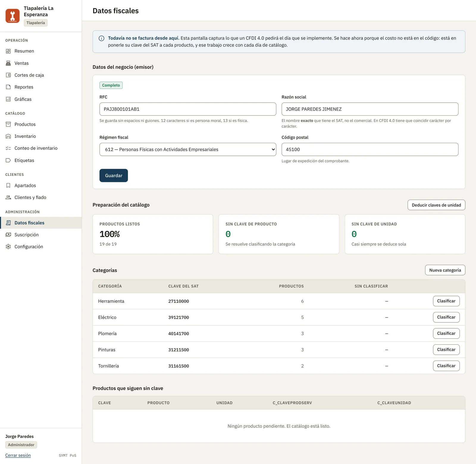Click the Clientes y fiado people icon

click(8, 197)
